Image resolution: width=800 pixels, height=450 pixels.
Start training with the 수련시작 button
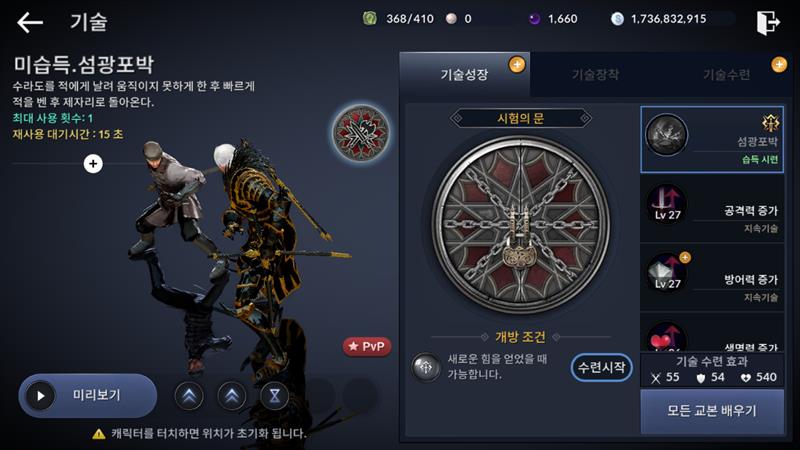pyautogui.click(x=602, y=367)
